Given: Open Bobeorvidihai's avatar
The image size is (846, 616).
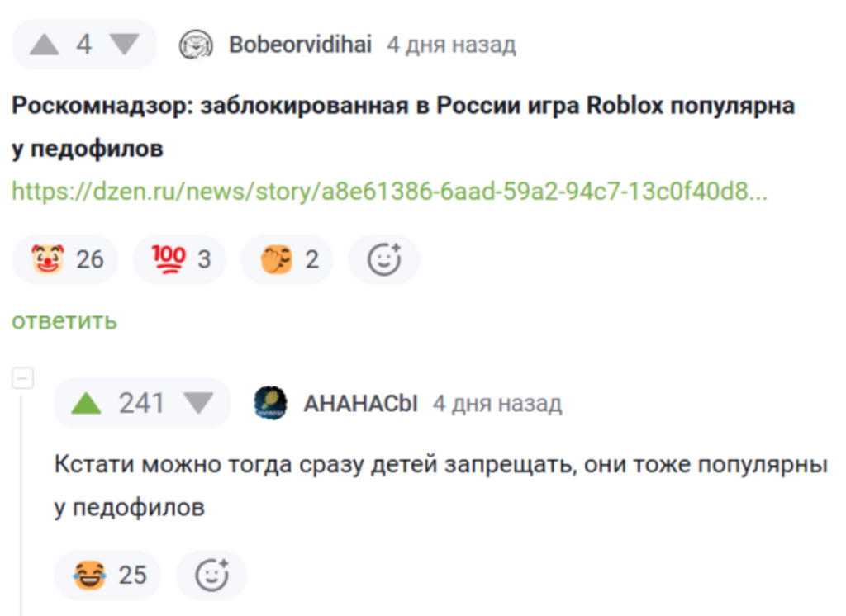Looking at the screenshot, I should click(x=196, y=45).
